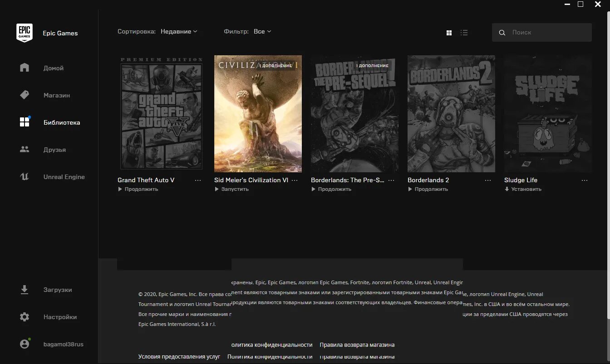Open options menu for Borderlands: The Pre-Sequel
610x364 pixels.
pos(391,180)
